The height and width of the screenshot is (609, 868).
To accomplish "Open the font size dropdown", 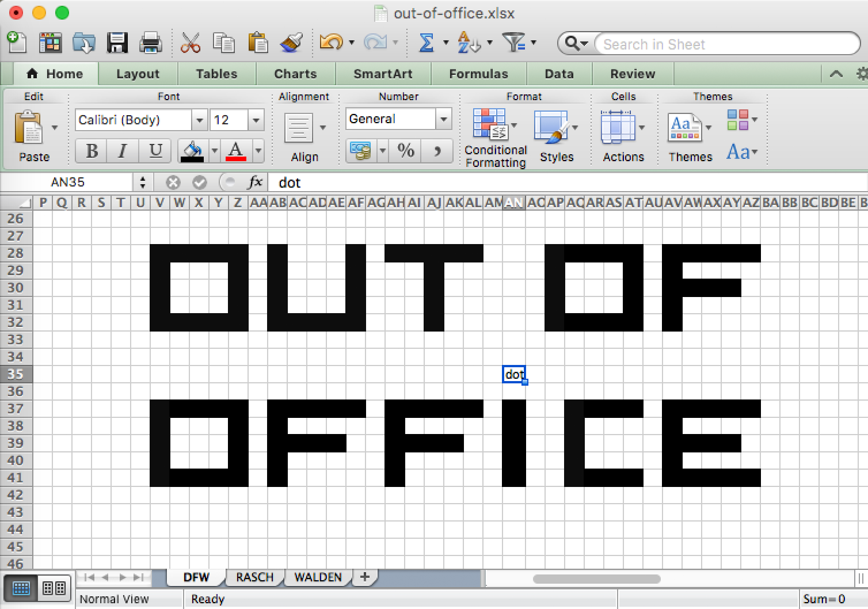I will point(256,120).
